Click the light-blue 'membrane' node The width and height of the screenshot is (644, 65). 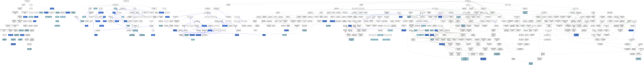point(115,8)
